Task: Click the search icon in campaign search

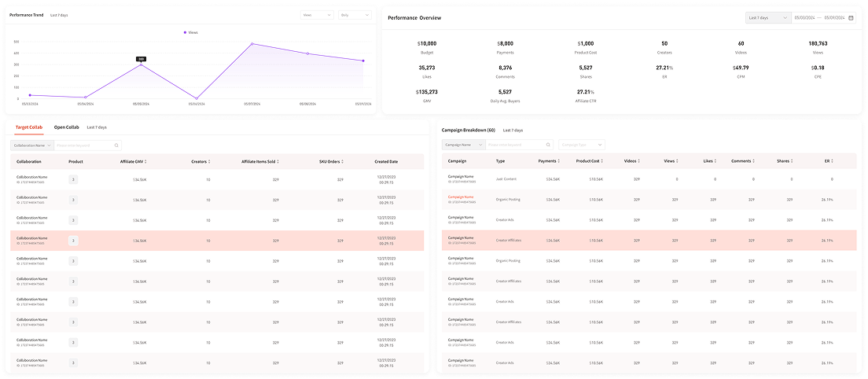Action: [548, 145]
